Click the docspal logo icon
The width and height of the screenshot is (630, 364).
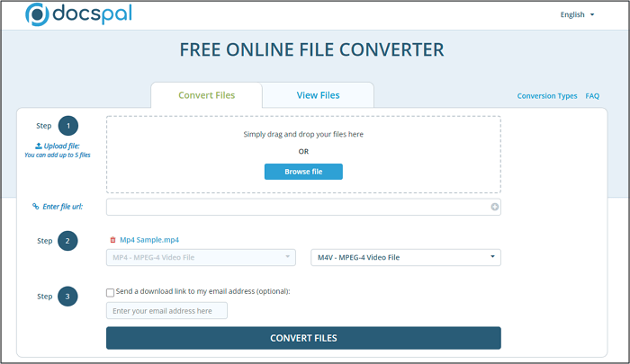pyautogui.click(x=39, y=15)
